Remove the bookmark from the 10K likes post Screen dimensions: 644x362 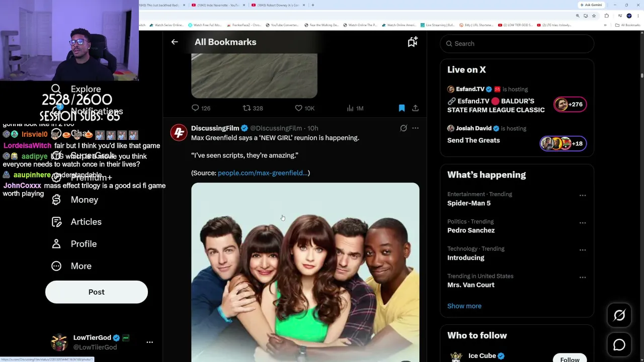[401, 108]
